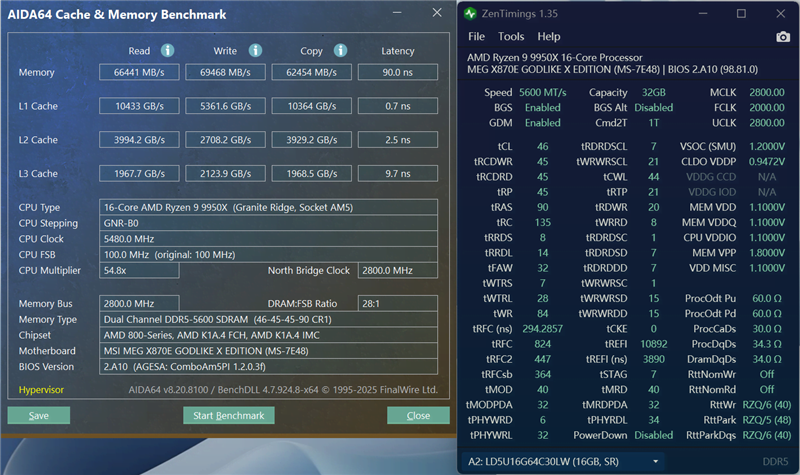800x475 pixels.
Task: Click the info icon next to Copy
Action: [x=340, y=50]
